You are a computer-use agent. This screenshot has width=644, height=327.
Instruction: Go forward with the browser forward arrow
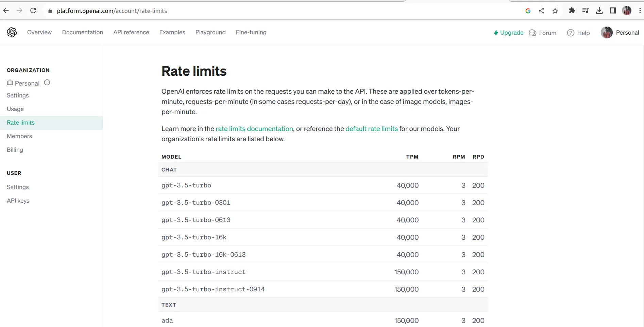click(20, 11)
